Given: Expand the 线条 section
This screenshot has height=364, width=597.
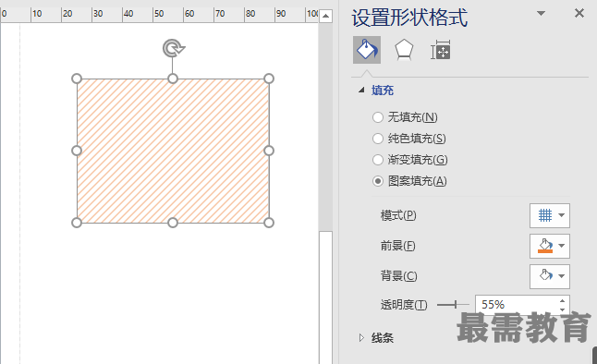Looking at the screenshot, I should [x=361, y=337].
